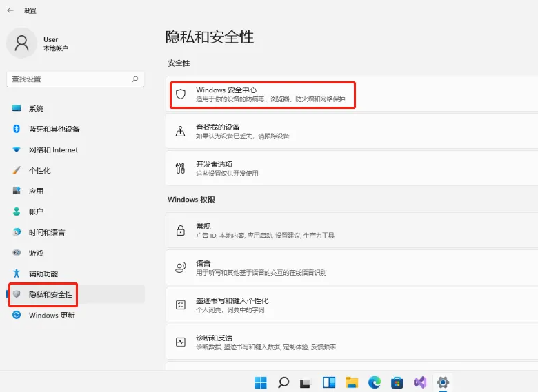The width and height of the screenshot is (538, 392).
Task: Open Widgets on the taskbar
Action: tap(329, 382)
